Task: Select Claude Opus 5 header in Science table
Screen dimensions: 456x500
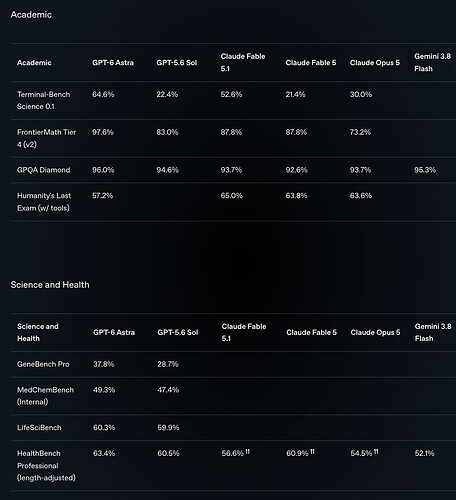Action: click(x=375, y=333)
